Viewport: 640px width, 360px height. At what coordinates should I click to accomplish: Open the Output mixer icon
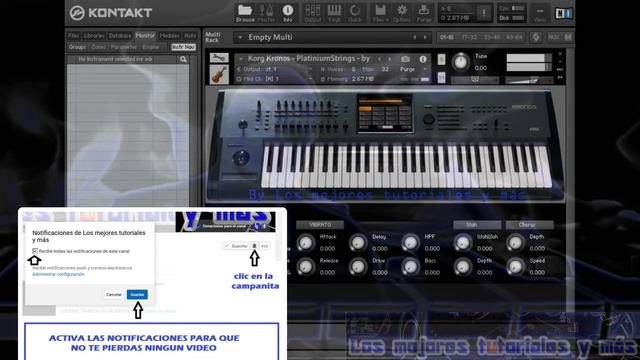pyautogui.click(x=313, y=13)
